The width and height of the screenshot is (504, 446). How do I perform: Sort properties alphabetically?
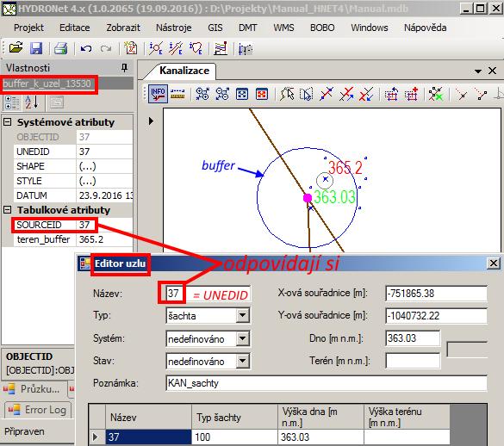point(32,102)
